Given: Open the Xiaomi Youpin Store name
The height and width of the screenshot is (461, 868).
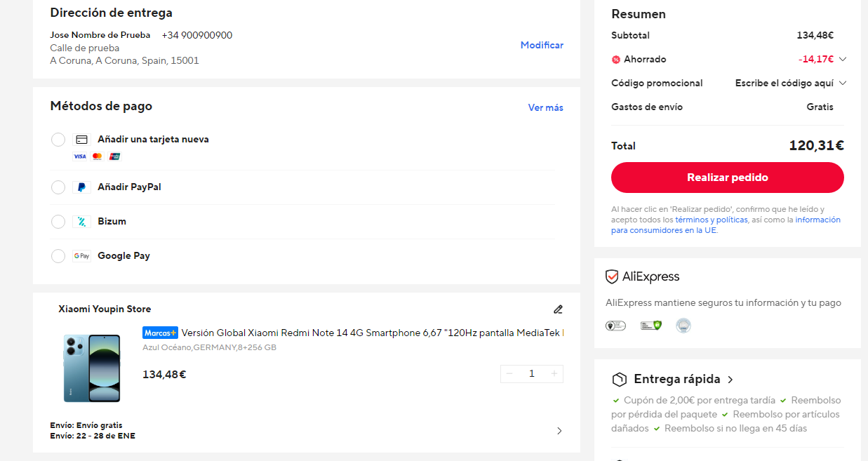Looking at the screenshot, I should 105,309.
